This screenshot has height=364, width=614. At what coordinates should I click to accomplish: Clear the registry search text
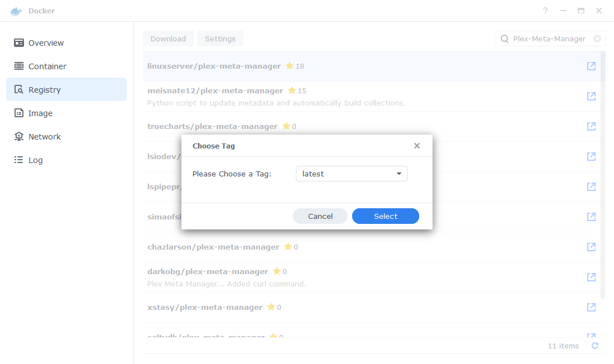(597, 39)
